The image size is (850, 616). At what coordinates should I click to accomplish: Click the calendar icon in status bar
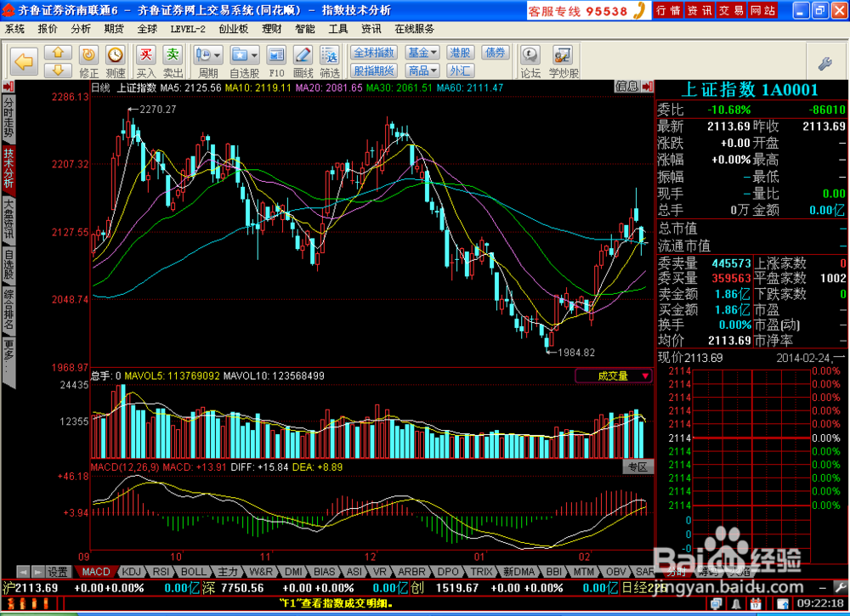click(756, 603)
